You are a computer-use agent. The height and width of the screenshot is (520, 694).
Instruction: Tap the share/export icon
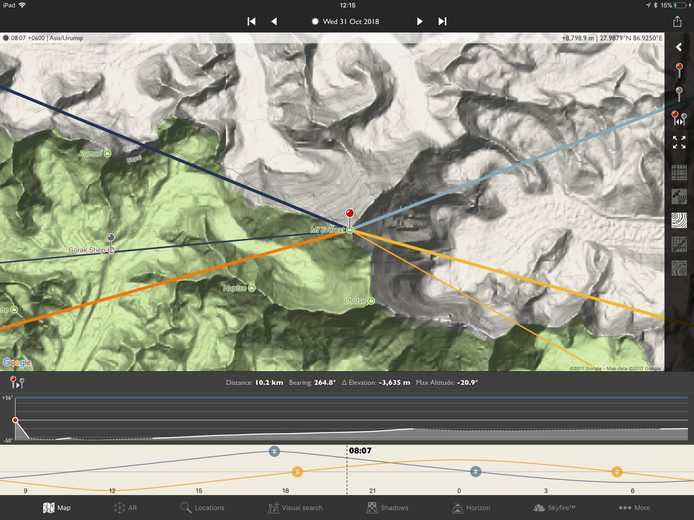pos(677,21)
